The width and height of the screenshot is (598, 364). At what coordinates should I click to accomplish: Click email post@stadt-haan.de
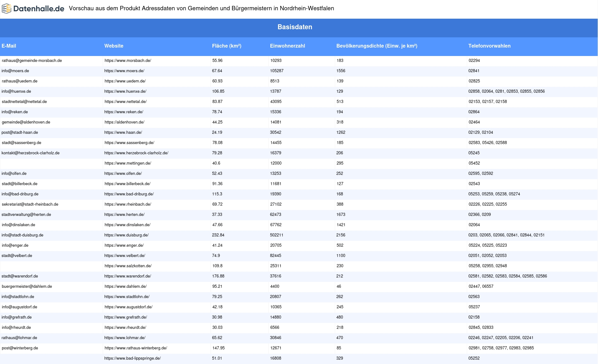pos(20,133)
